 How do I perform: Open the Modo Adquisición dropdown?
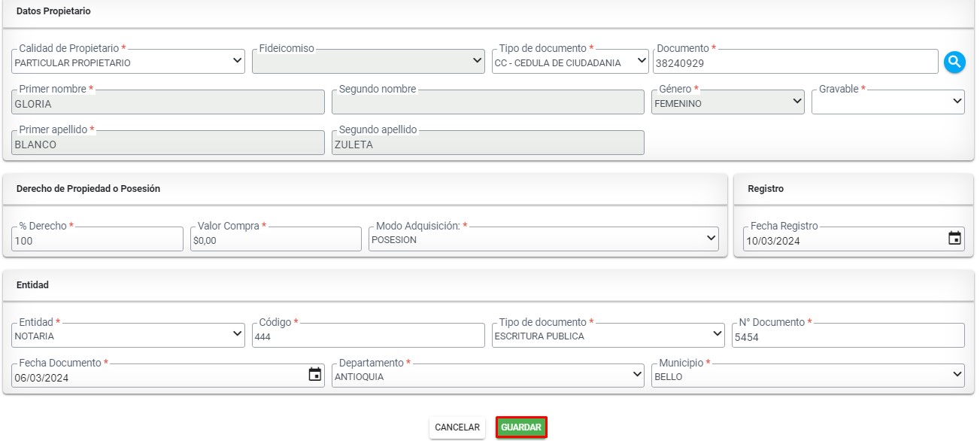point(544,239)
